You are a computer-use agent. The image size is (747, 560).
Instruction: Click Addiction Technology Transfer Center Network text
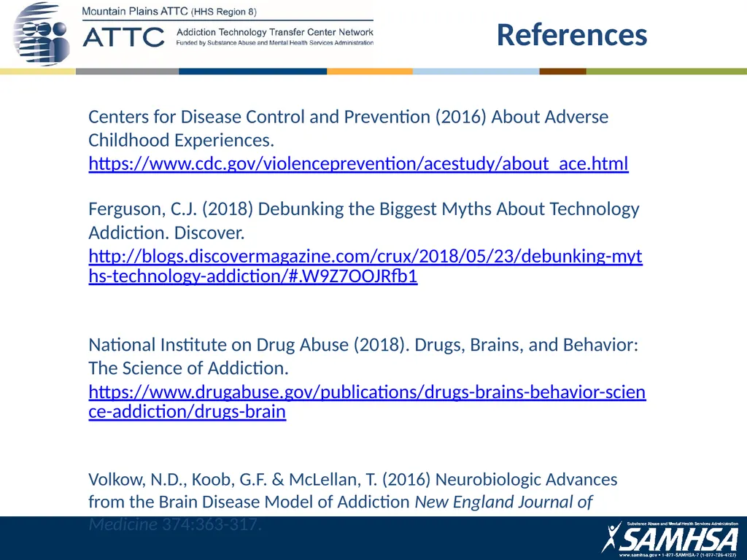pyautogui.click(x=275, y=32)
